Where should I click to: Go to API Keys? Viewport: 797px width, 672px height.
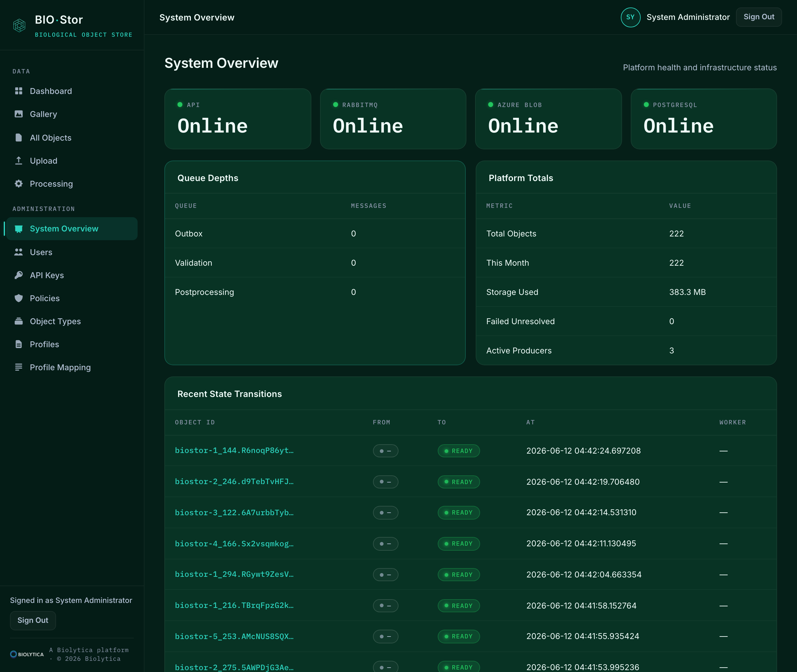(x=72, y=275)
